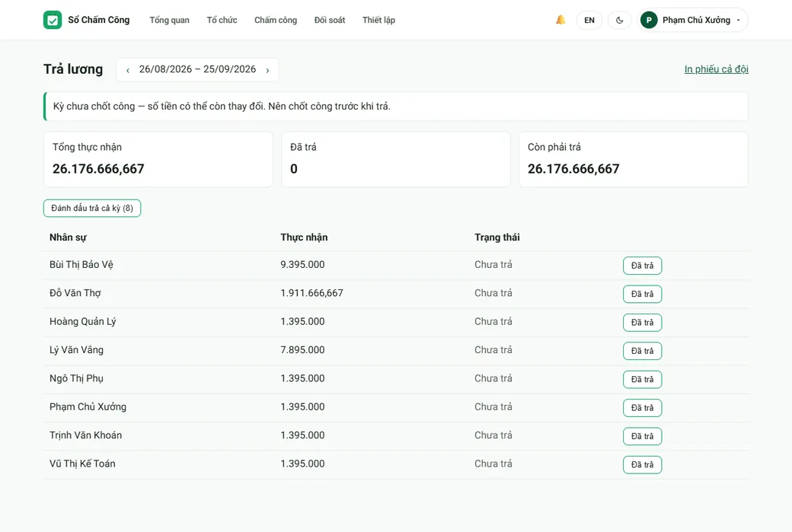This screenshot has width=792, height=532.
Task: Mark Ngô Thị Phụ as Đã trả
Action: point(642,379)
